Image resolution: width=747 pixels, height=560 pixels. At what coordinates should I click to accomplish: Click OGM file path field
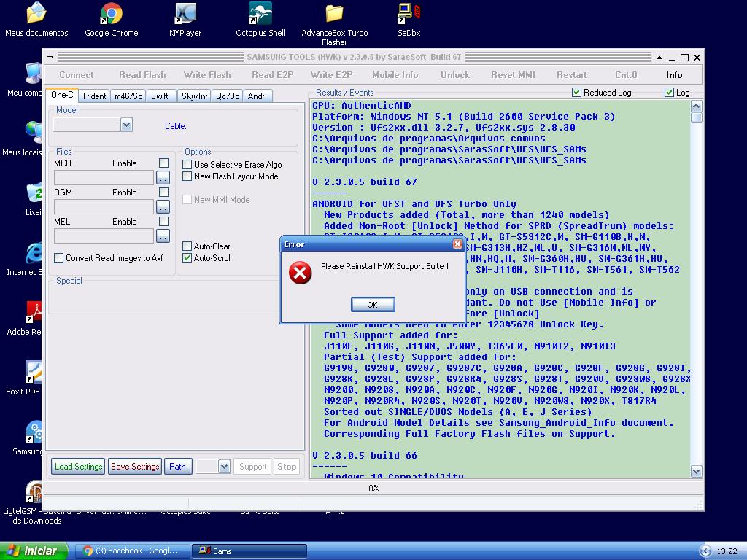pos(104,206)
